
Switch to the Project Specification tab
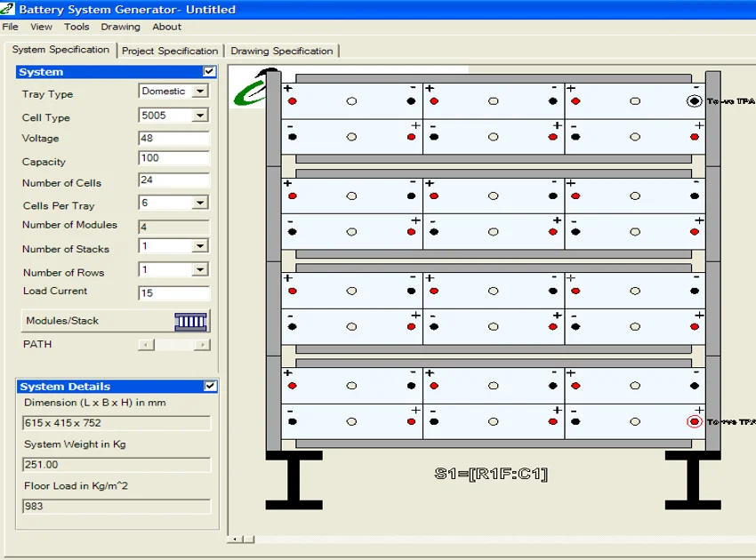[169, 51]
